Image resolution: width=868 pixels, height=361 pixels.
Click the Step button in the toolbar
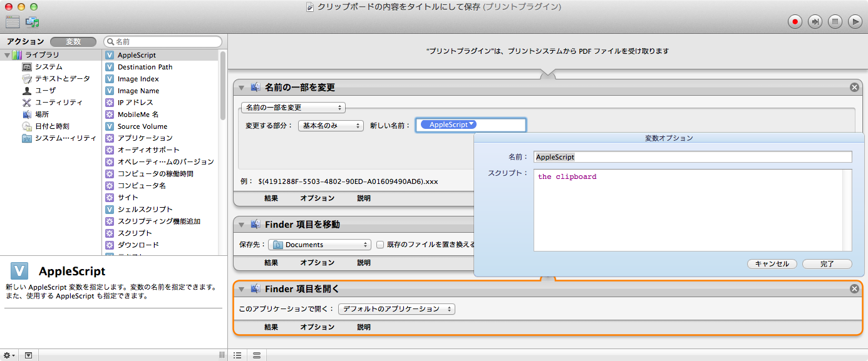pos(815,22)
